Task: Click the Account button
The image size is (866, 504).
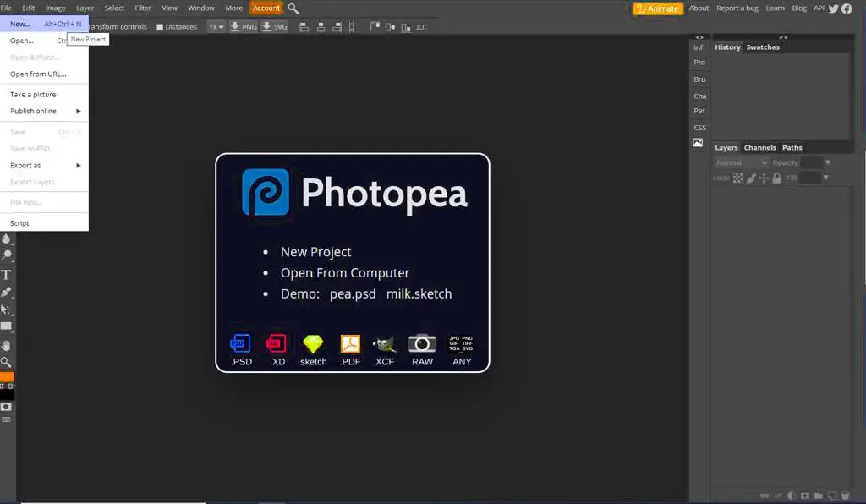Action: point(266,8)
